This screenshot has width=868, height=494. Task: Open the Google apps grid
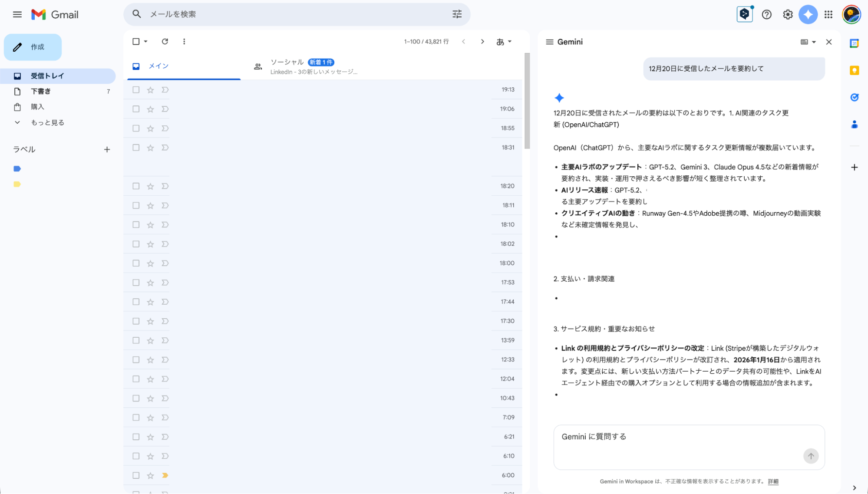click(x=828, y=14)
